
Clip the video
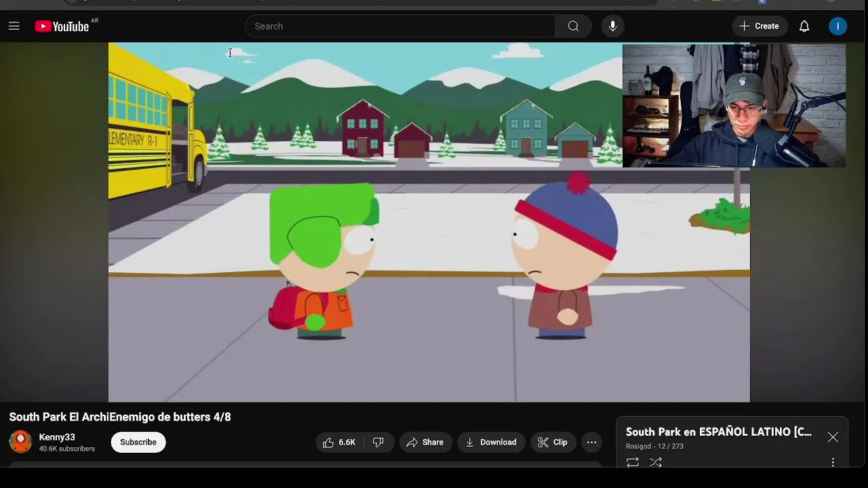(x=553, y=442)
